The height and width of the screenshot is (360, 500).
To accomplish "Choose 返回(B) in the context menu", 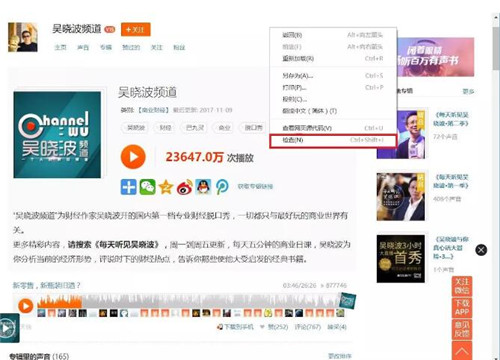I will [333, 35].
